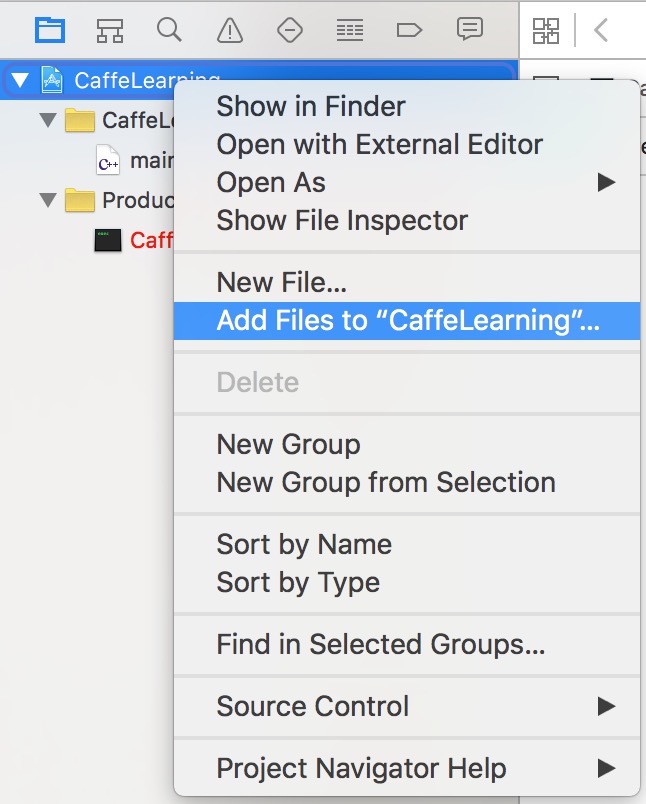Open the Test navigator diamond icon
This screenshot has height=804, width=646.
pyautogui.click(x=290, y=30)
